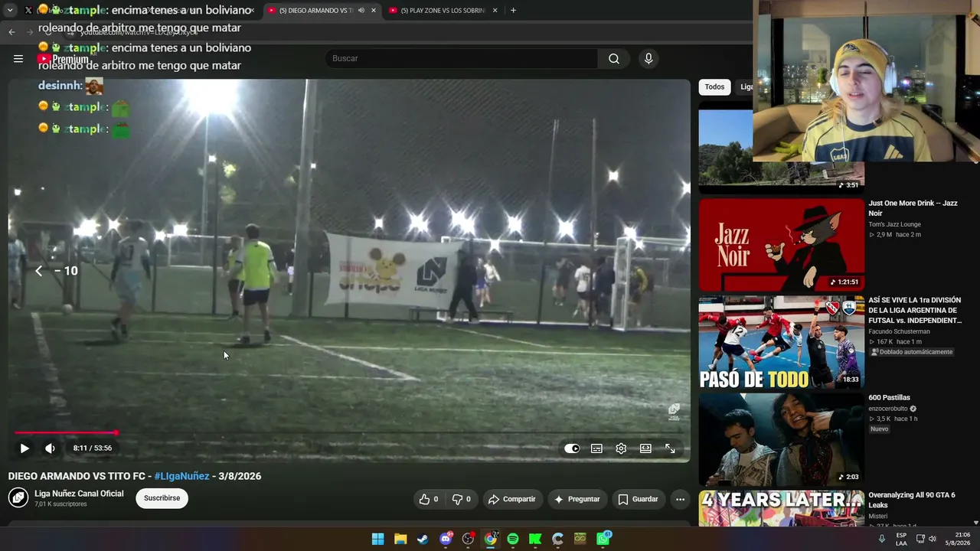Image resolution: width=980 pixels, height=551 pixels.
Task: Open the Liga Nuñez Canal Oficial channel name
Action: 79,494
